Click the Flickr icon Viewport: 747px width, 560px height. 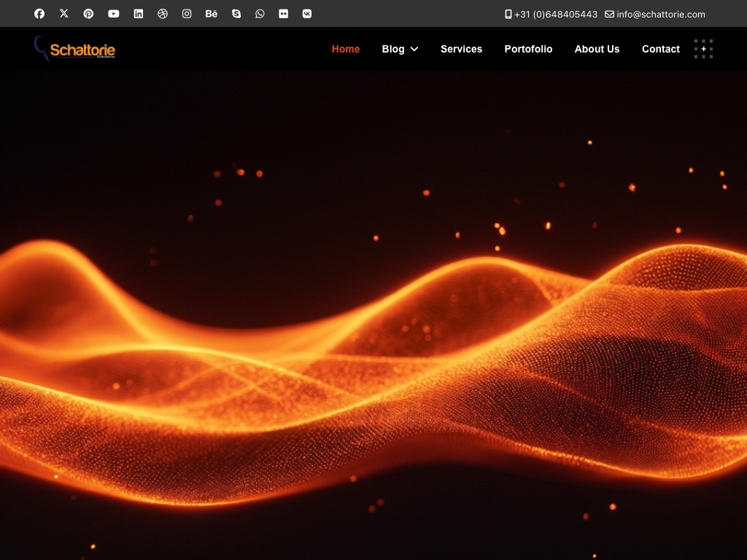283,14
